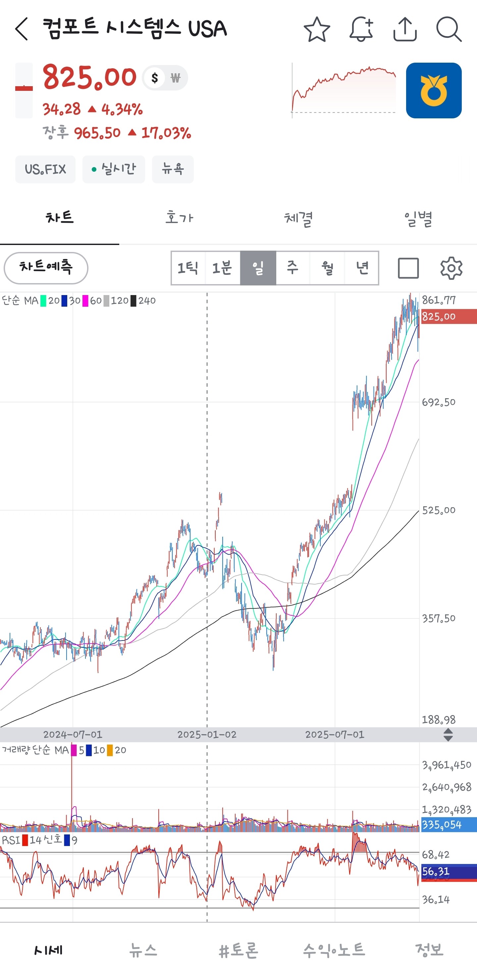Screen dimensions: 477x980
Task: Tap the MA 20 green color swatch
Action: pos(43,301)
